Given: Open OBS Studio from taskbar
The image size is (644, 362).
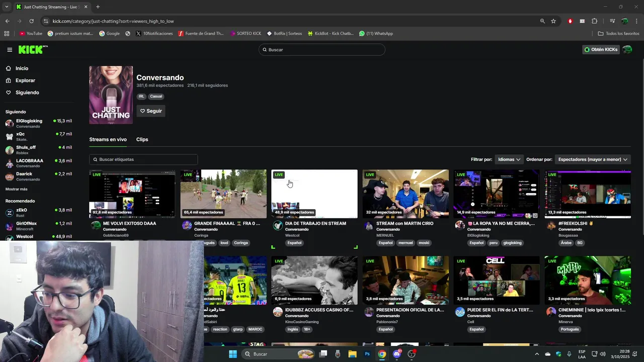Looking at the screenshot, I should (412, 354).
